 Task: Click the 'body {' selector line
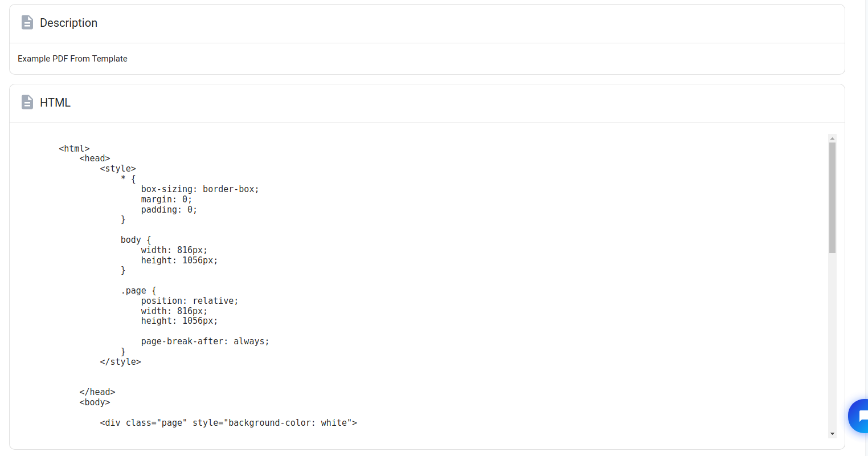(136, 240)
